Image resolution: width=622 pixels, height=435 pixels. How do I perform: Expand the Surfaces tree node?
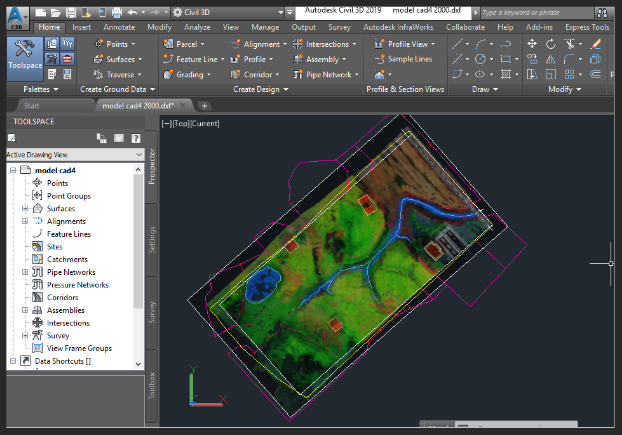pyautogui.click(x=25, y=208)
